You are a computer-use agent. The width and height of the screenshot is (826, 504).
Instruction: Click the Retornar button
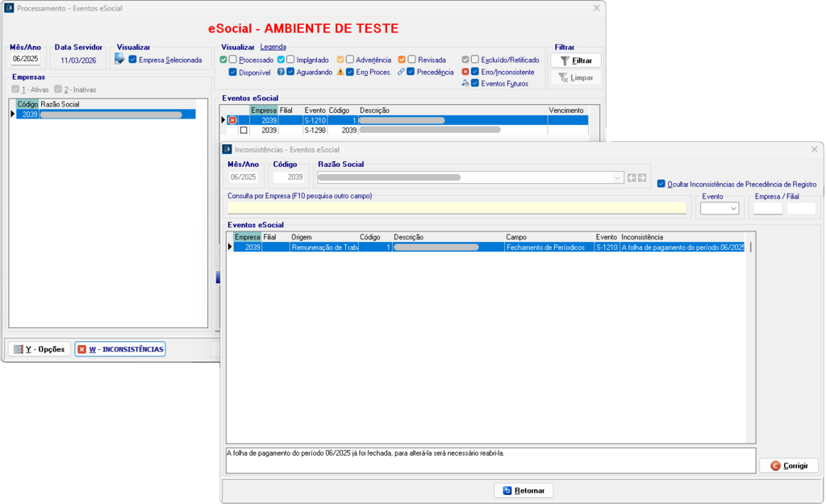tap(524, 490)
